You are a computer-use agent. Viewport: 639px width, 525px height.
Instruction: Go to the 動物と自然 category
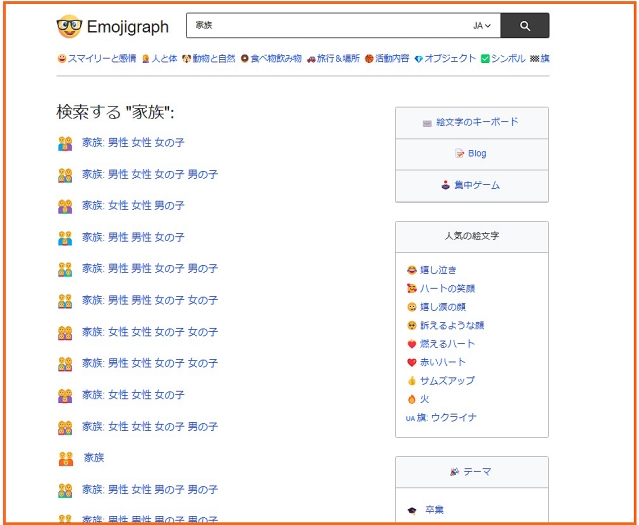(208, 59)
